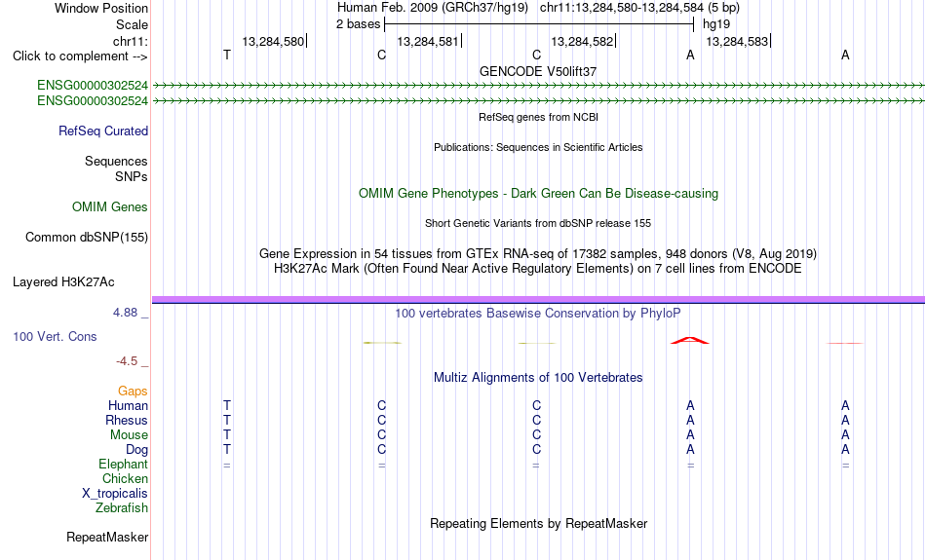Click 'Repeating Elements by RepeatMasker' title
The width and height of the screenshot is (926, 560).
538,523
